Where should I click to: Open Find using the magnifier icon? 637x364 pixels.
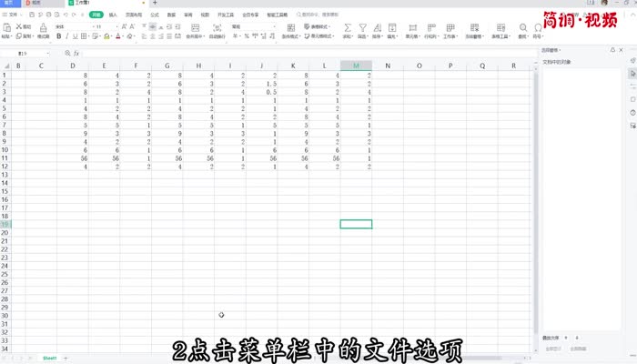coord(523,28)
